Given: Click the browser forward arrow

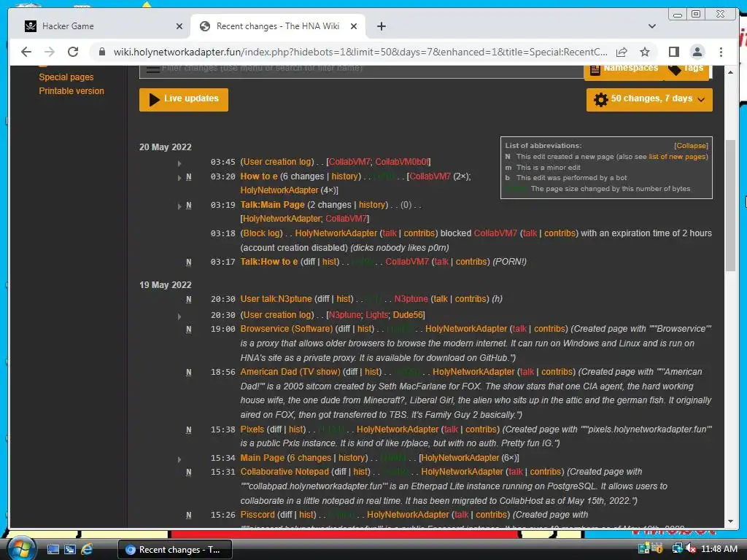Looking at the screenshot, I should (50, 52).
